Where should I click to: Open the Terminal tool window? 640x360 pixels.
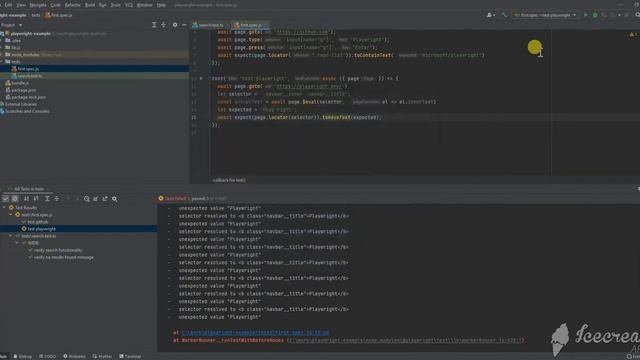130,356
